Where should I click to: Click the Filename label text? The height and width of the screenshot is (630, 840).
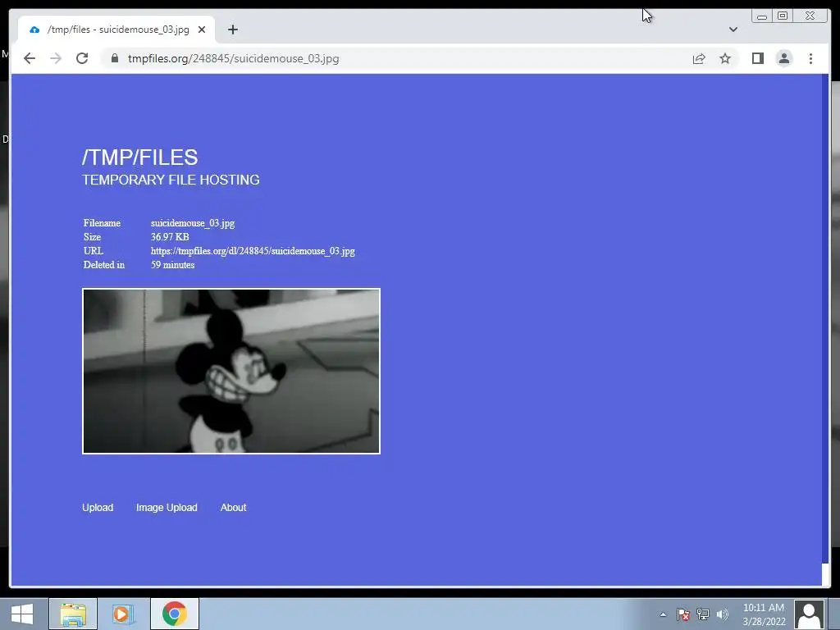pos(102,223)
